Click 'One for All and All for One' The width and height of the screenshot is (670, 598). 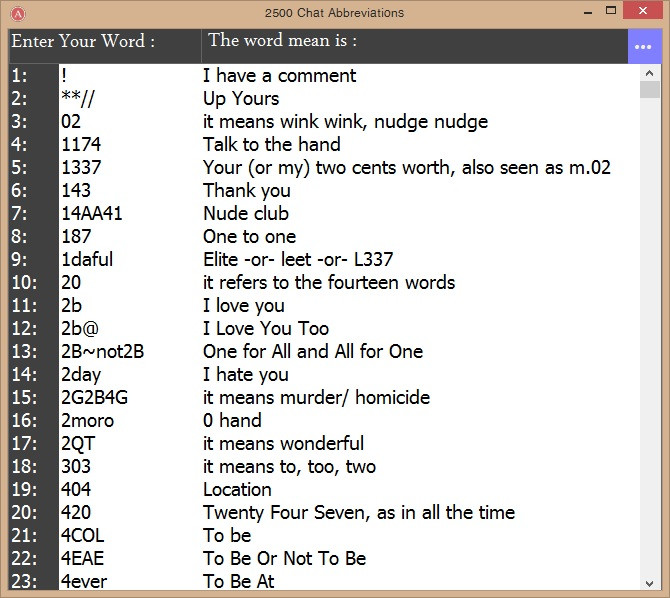313,351
